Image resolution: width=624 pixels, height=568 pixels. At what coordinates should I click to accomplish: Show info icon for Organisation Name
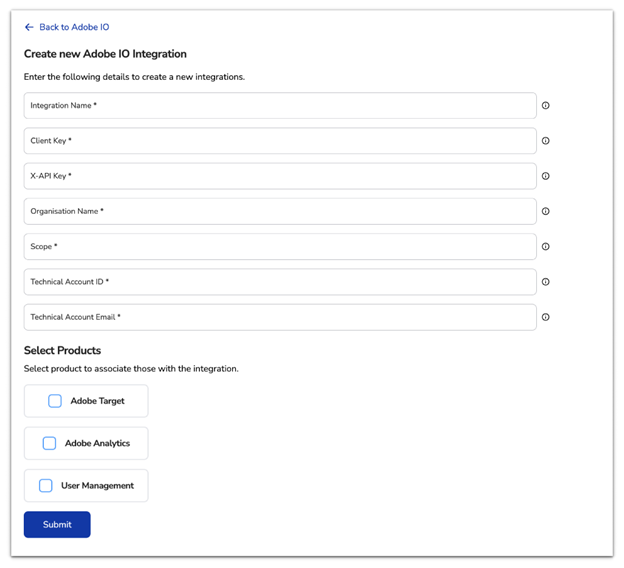(x=546, y=211)
